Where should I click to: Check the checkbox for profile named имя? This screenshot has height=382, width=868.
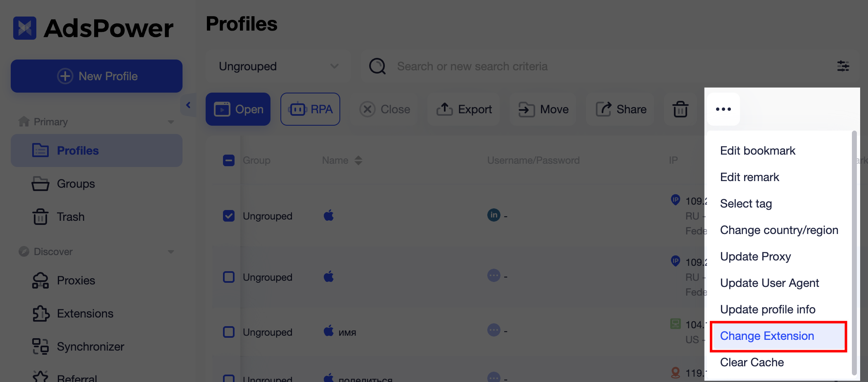tap(228, 332)
